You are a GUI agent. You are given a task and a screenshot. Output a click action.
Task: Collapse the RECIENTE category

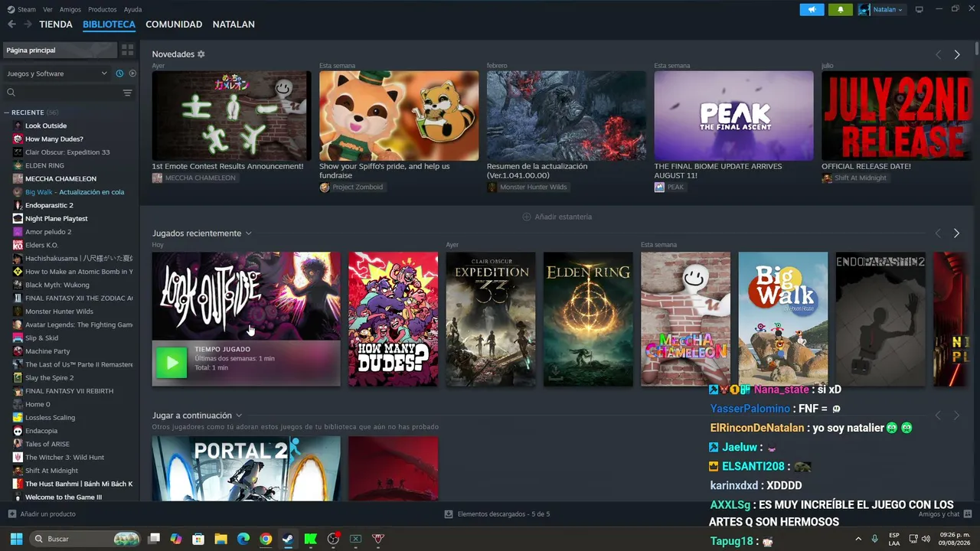(7, 112)
